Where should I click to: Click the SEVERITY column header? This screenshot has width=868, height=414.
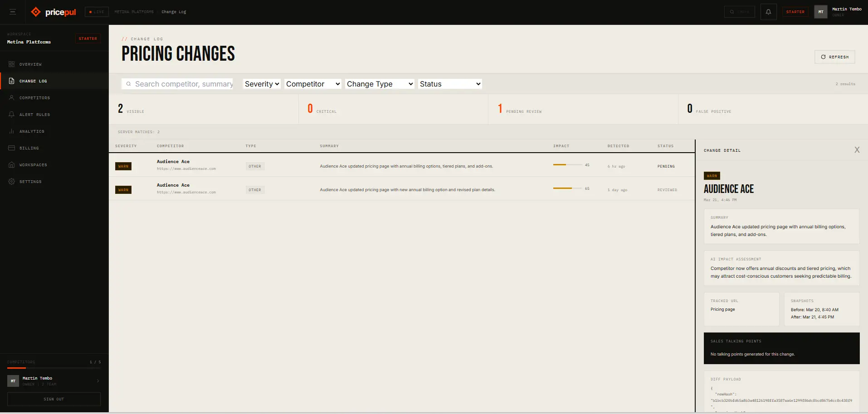pyautogui.click(x=126, y=146)
